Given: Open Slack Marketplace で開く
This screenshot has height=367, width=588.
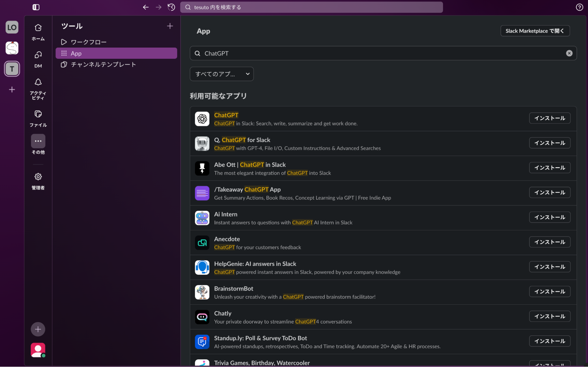Looking at the screenshot, I should [x=535, y=31].
